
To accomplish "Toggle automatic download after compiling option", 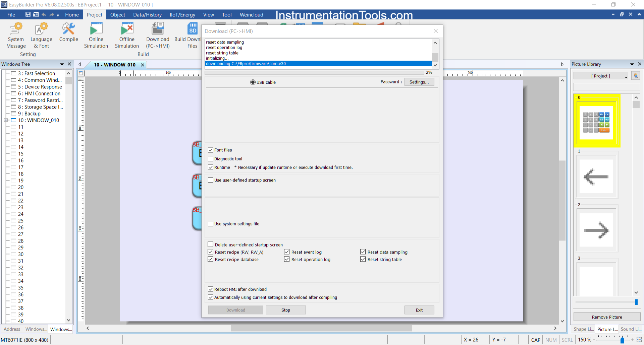I will click(211, 297).
